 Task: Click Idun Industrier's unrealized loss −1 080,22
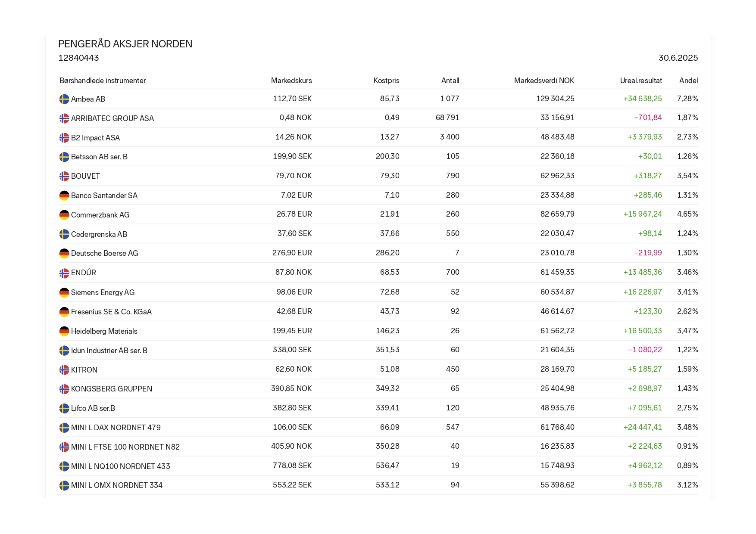tap(645, 350)
